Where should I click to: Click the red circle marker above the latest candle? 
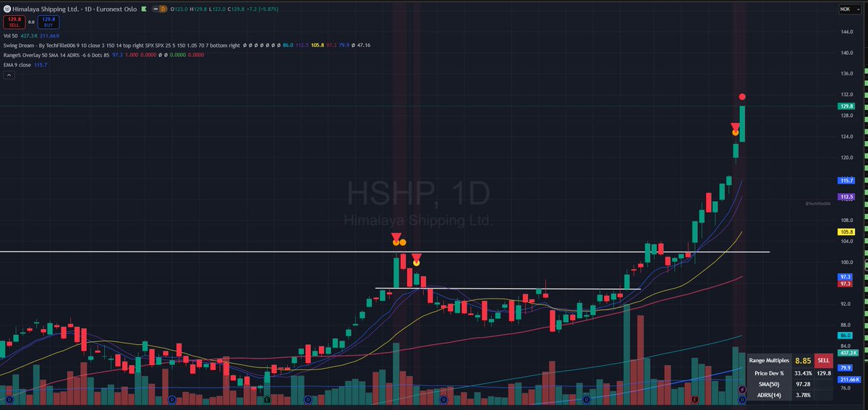click(x=742, y=97)
